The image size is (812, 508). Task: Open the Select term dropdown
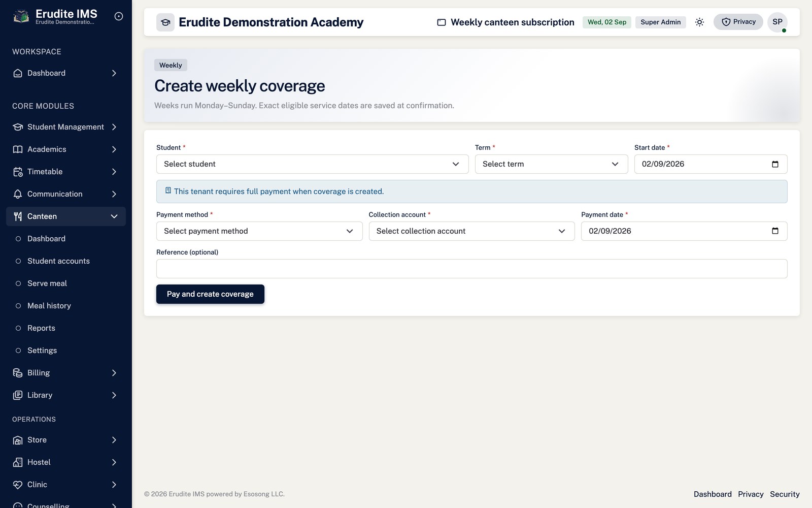tap(551, 164)
